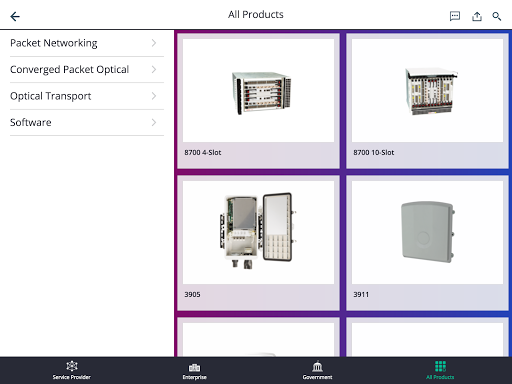Click the 3905 product label
Viewport: 512px width, 384px height.
(x=192, y=295)
